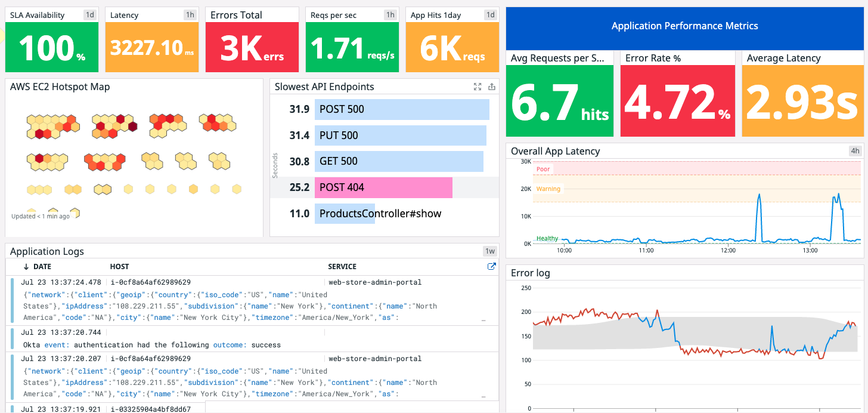Click the GET 500 endpoint bar
Viewport: 868px width, 413px height.
click(399, 161)
